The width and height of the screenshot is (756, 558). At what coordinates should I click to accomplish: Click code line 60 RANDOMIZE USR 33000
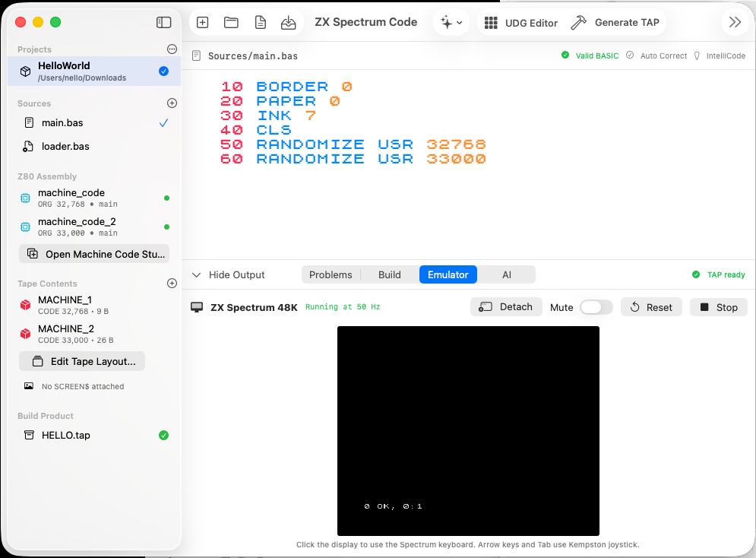(353, 159)
